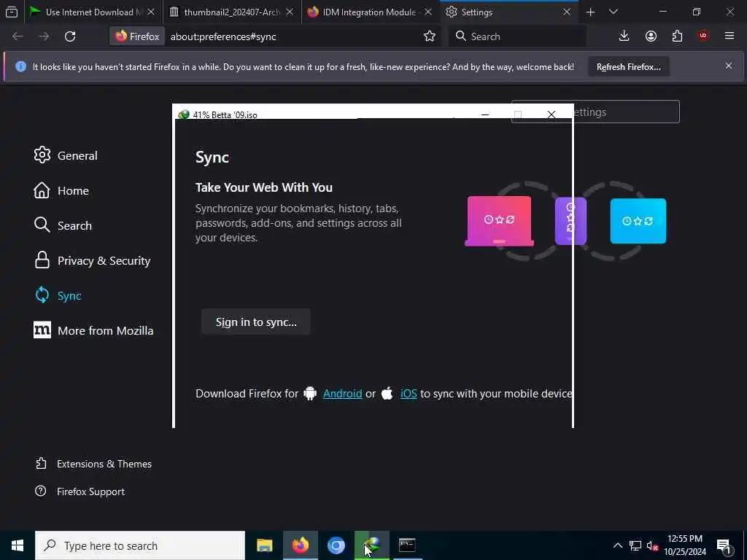Reload the current page
The width and height of the screenshot is (747, 560).
click(70, 36)
